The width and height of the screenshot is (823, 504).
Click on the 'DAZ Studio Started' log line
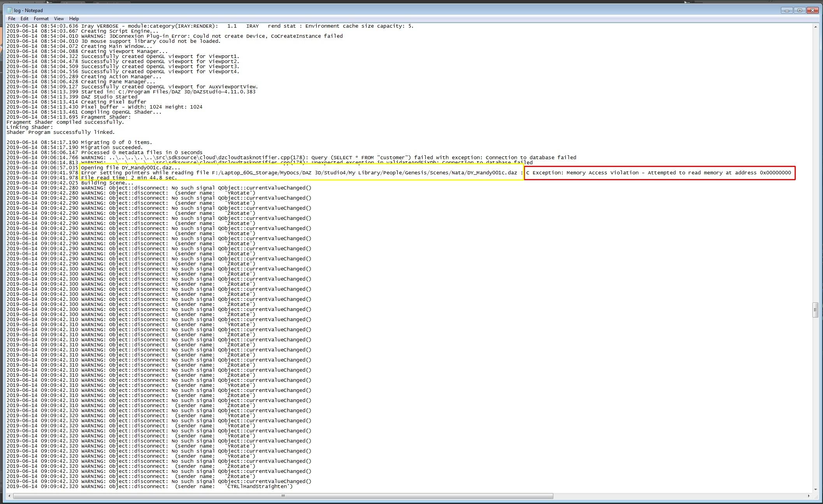(109, 97)
